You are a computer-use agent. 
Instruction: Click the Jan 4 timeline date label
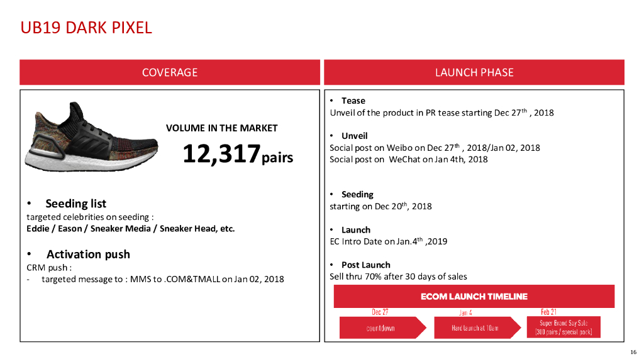point(465,312)
